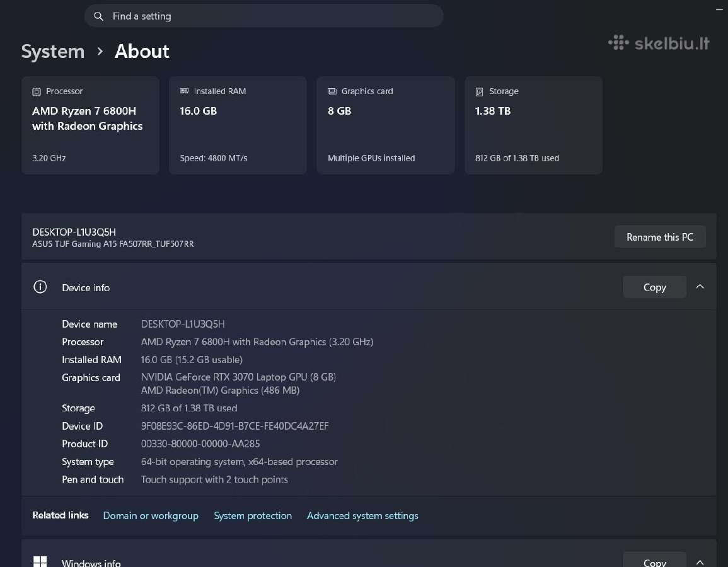Click the Windows info section title
The height and width of the screenshot is (567, 728).
pyautogui.click(x=91, y=563)
